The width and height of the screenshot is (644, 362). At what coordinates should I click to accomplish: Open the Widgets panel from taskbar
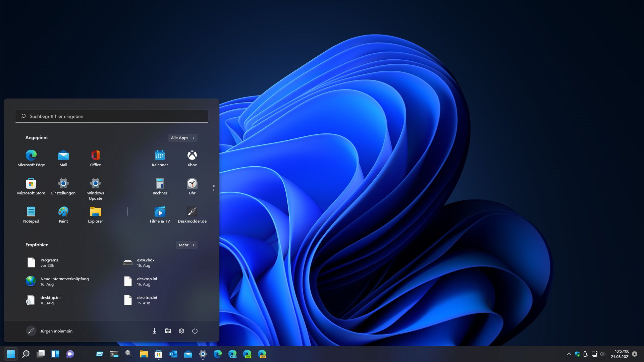click(55, 354)
